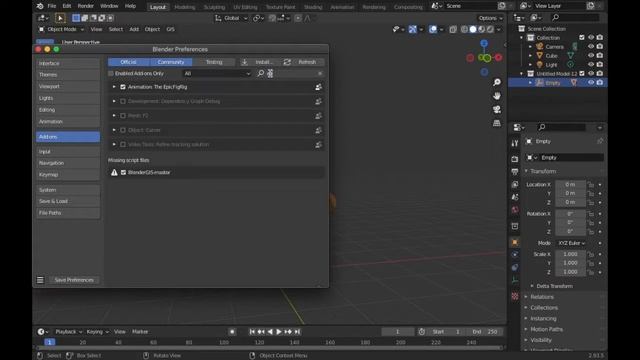Toggle the Testing support level filter

click(214, 62)
